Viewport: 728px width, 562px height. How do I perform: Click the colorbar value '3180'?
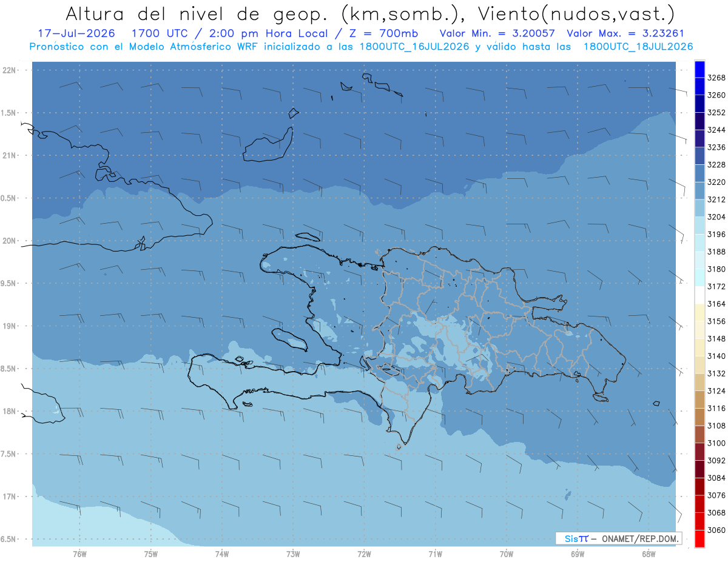pos(716,269)
